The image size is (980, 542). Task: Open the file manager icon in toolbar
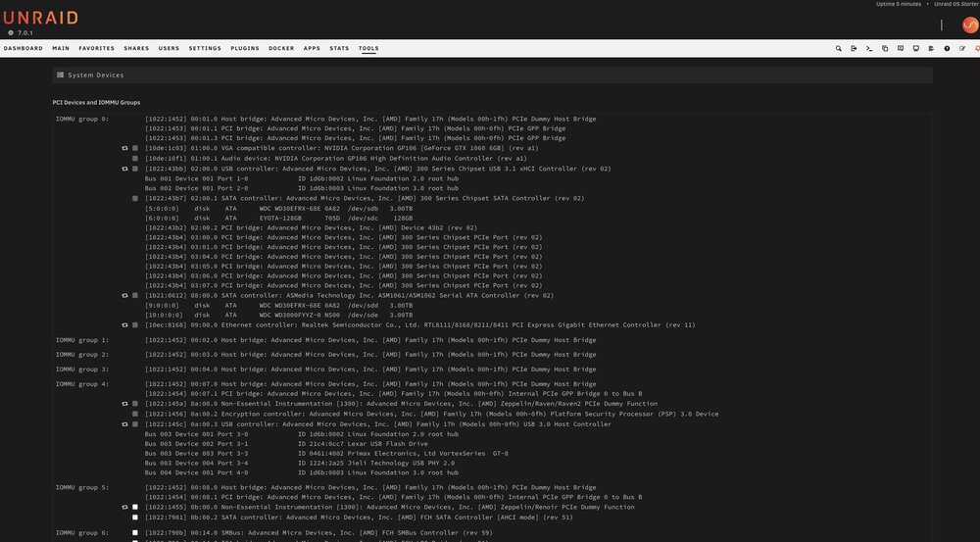[885, 48]
